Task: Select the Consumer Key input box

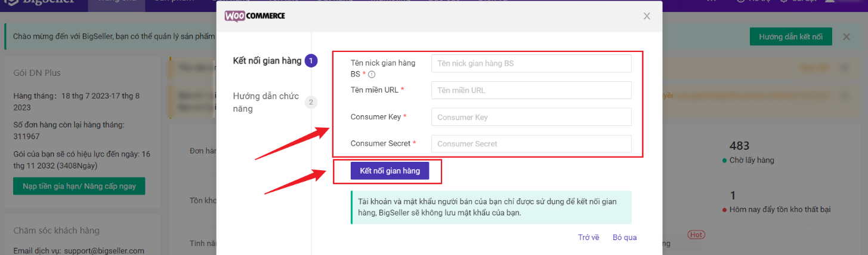Action: pyautogui.click(x=531, y=117)
